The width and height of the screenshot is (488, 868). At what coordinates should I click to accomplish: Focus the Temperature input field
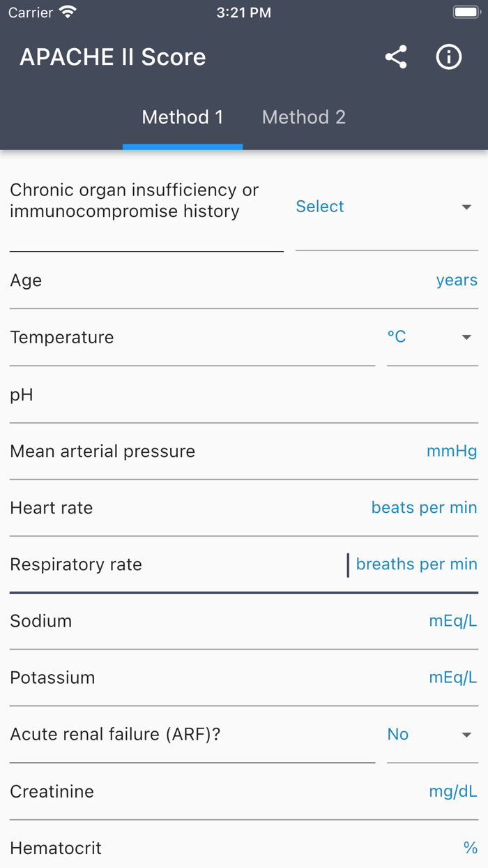[x=192, y=338]
